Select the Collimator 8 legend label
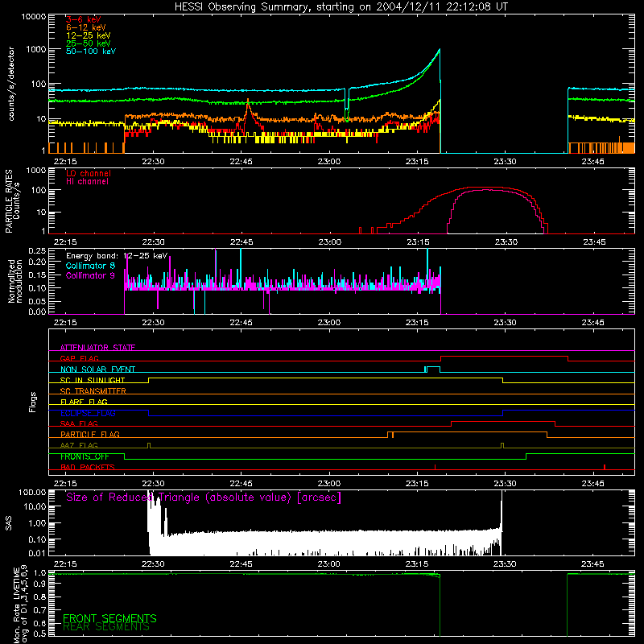644x644 pixels. pos(90,266)
